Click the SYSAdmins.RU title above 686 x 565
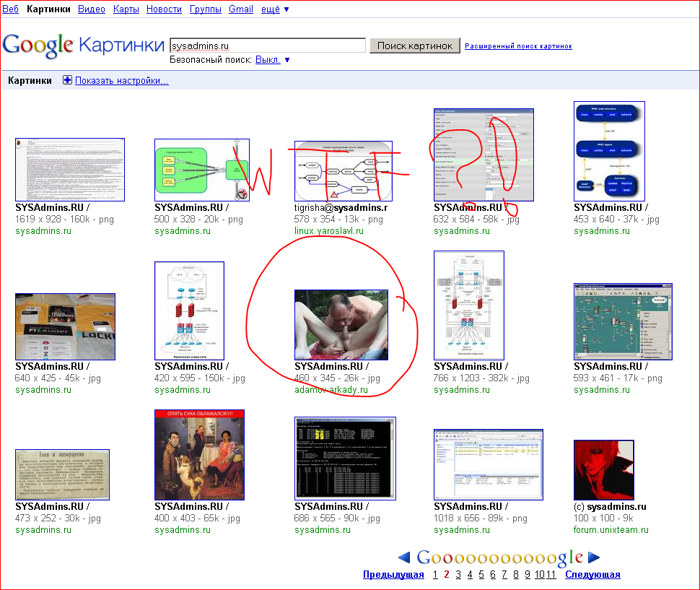This screenshot has height=590, width=700. tap(332, 506)
